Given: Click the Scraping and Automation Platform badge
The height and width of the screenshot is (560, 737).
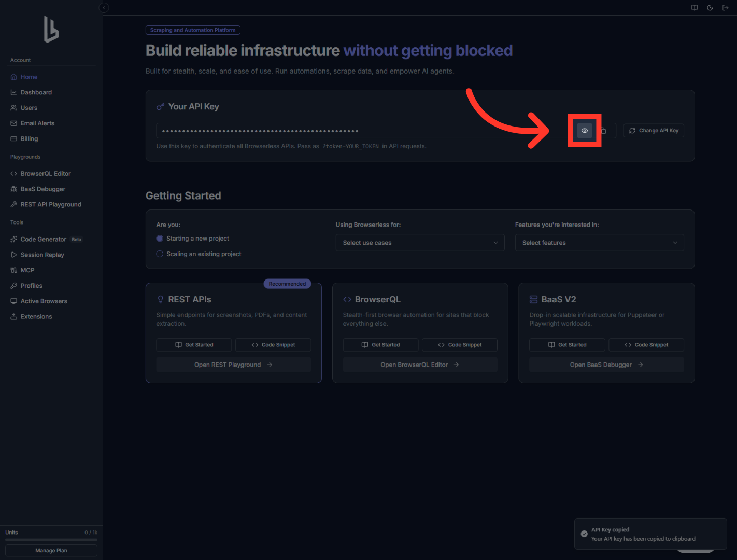Looking at the screenshot, I should 193,30.
